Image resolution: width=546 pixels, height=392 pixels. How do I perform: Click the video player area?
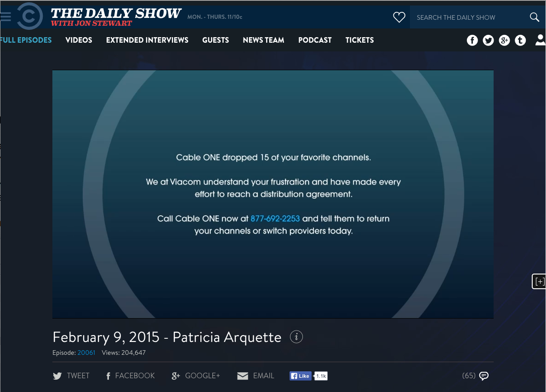coord(273,194)
